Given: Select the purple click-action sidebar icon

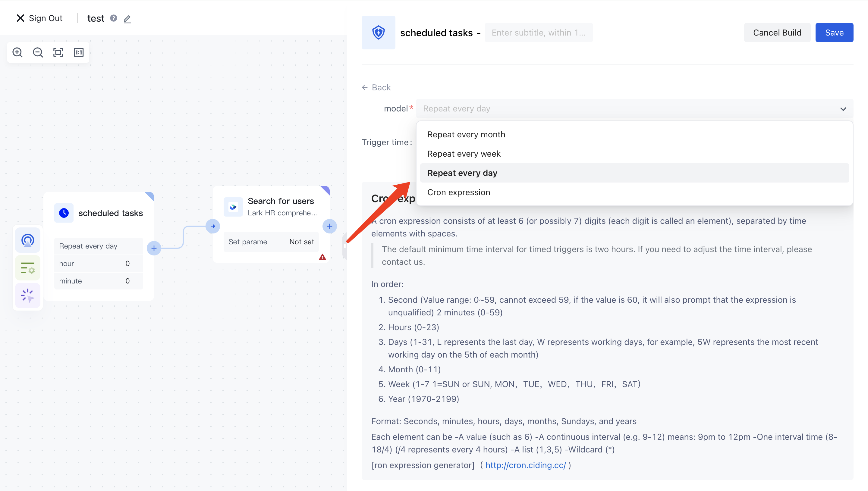Looking at the screenshot, I should pos(28,296).
